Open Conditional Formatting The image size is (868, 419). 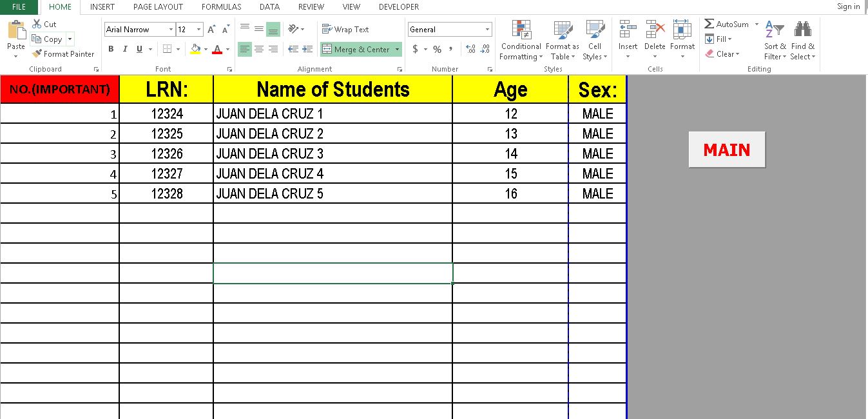click(x=520, y=40)
